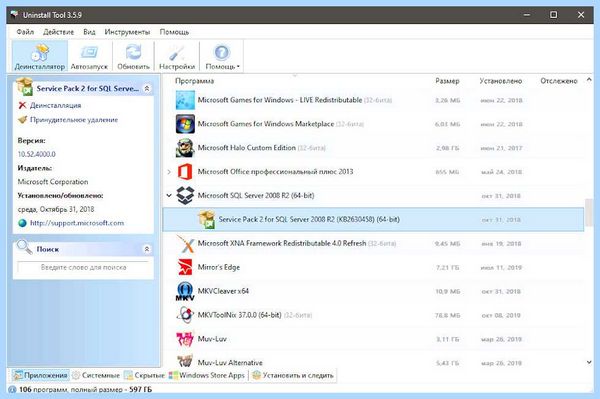
Task: Switch to the Приложения tab
Action: pyautogui.click(x=41, y=375)
